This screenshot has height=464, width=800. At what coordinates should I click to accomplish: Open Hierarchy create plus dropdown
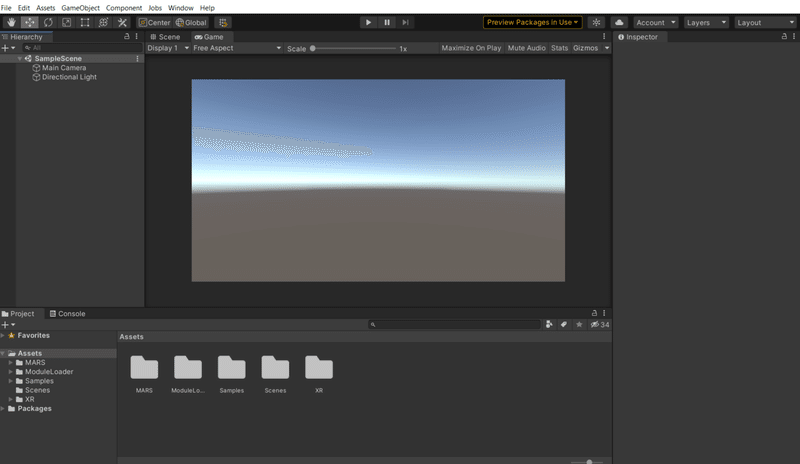pos(8,48)
